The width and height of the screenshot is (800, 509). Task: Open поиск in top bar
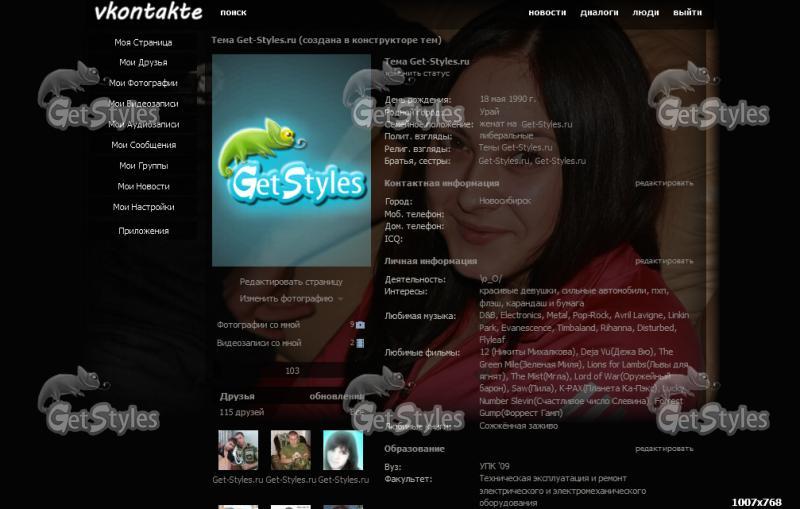click(x=233, y=12)
